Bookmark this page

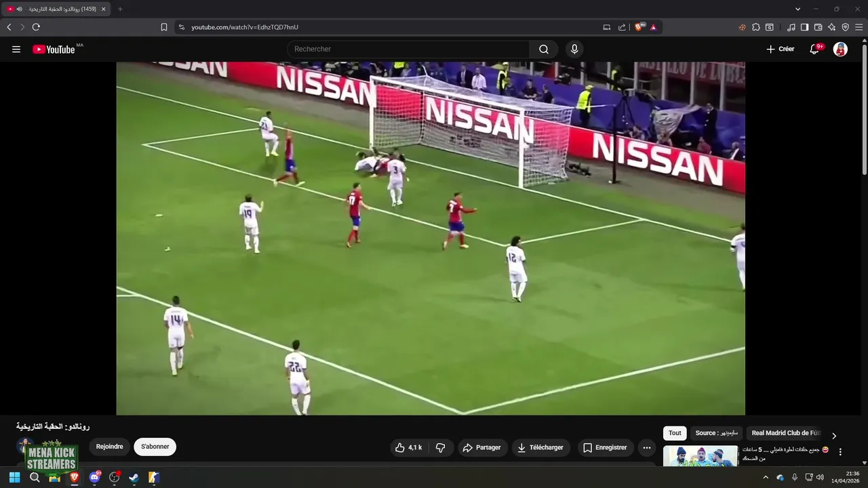164,27
